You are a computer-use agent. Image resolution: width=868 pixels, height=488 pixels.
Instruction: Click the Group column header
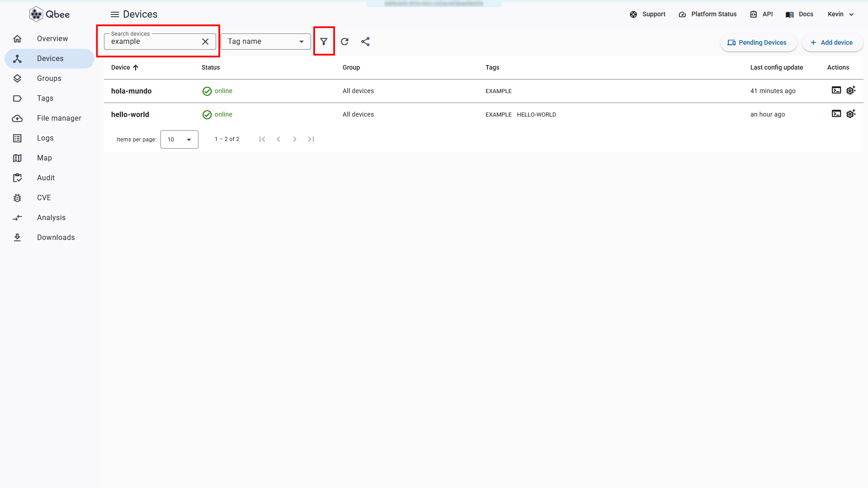[351, 68]
